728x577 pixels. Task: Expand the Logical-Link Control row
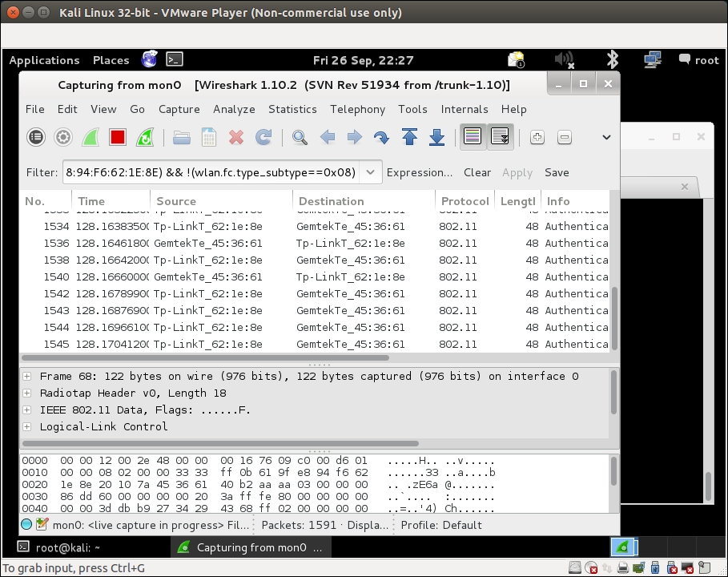click(27, 426)
